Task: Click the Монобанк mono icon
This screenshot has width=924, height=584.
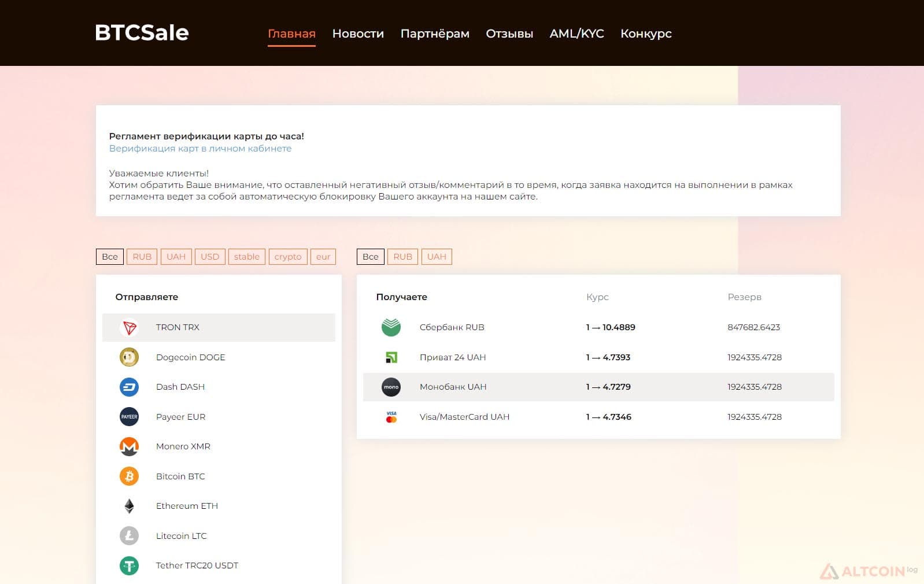Action: click(x=391, y=387)
